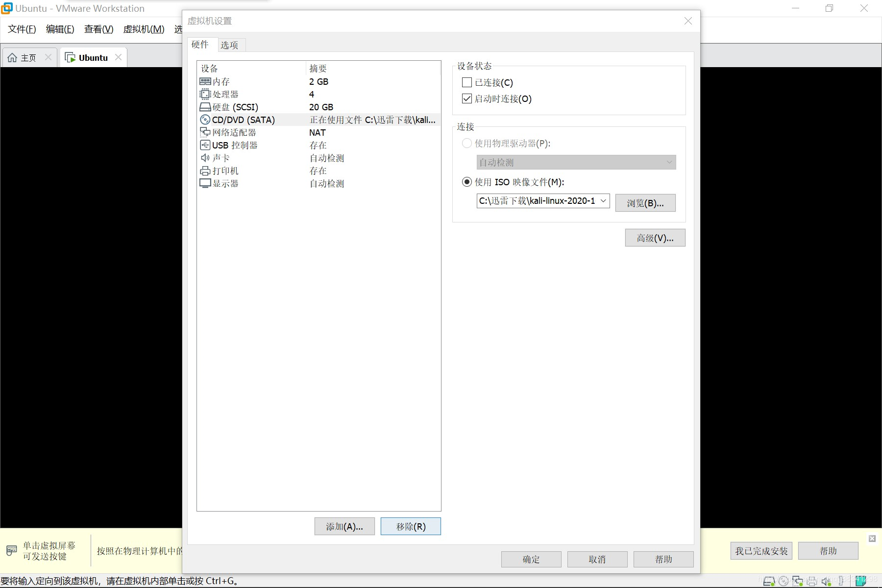The image size is (882, 588).
Task: Click the hard disk status bar icon
Action: point(769,581)
